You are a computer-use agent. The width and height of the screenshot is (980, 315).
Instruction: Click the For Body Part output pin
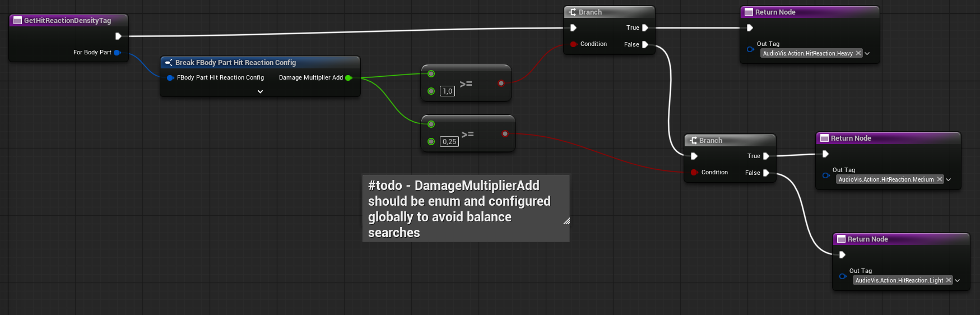click(x=117, y=53)
